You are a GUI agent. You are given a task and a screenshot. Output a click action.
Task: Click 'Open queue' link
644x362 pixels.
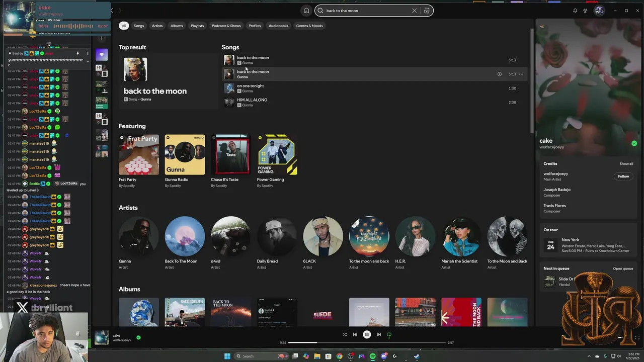click(623, 268)
